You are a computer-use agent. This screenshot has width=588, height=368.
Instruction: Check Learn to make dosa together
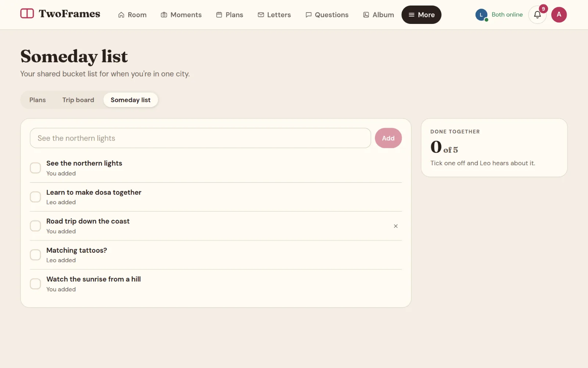(x=35, y=197)
